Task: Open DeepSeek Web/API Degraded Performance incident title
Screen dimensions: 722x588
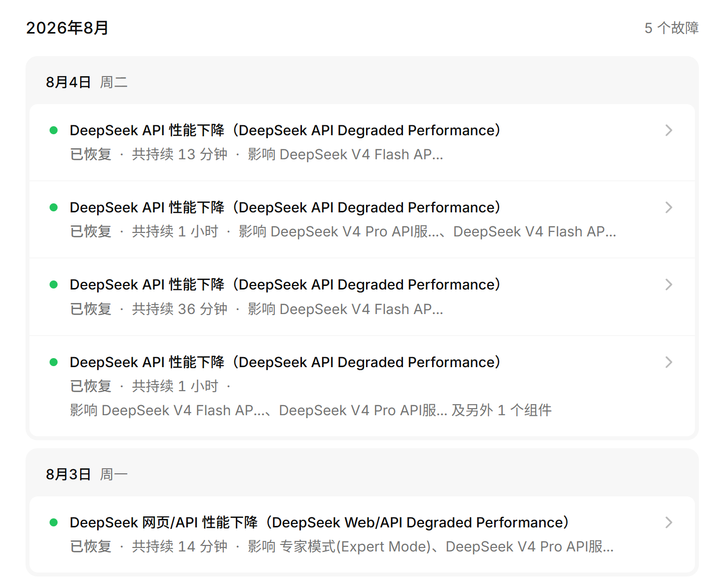Action: (x=319, y=522)
